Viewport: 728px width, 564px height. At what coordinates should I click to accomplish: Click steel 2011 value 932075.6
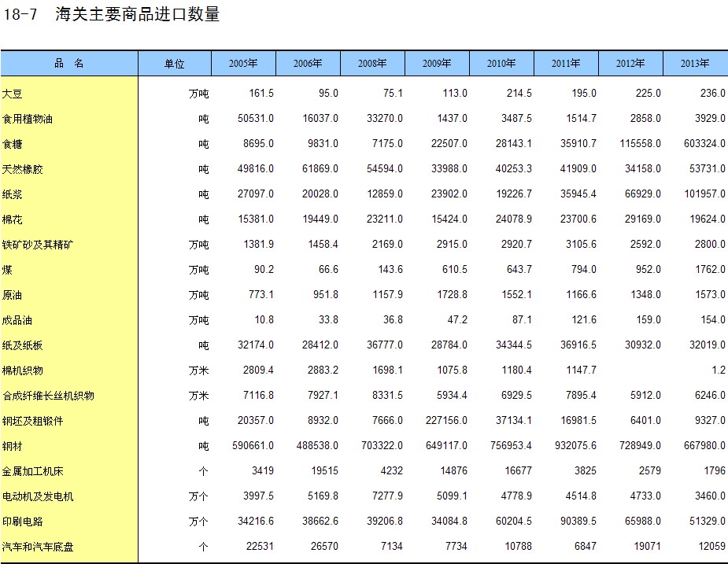tap(575, 445)
